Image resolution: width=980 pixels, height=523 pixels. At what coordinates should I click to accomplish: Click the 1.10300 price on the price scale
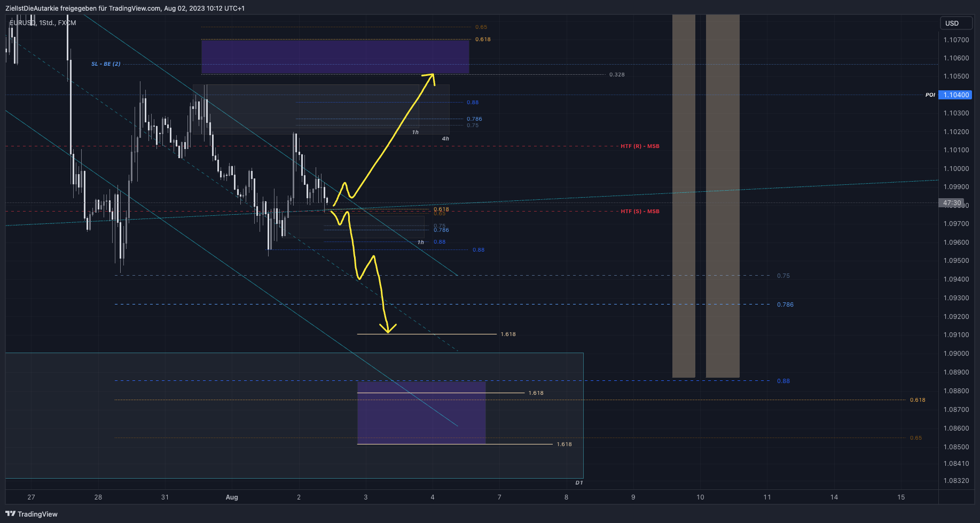956,113
